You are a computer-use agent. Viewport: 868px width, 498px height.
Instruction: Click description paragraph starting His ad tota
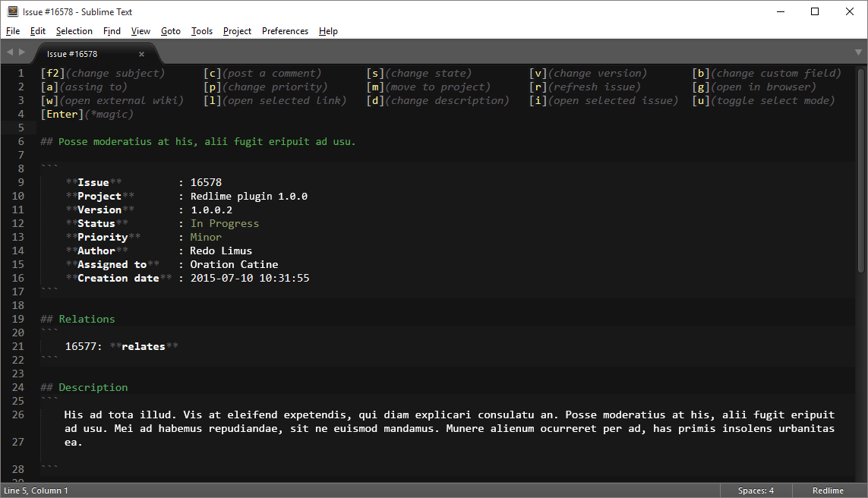(x=449, y=429)
